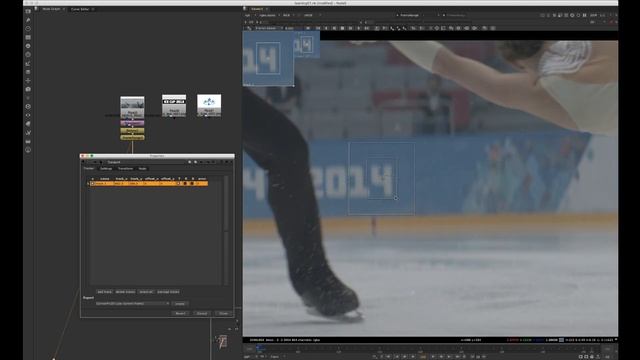This screenshot has width=640, height=360.
Task: Open the Transform tab in Tracker properties
Action: [x=125, y=169]
